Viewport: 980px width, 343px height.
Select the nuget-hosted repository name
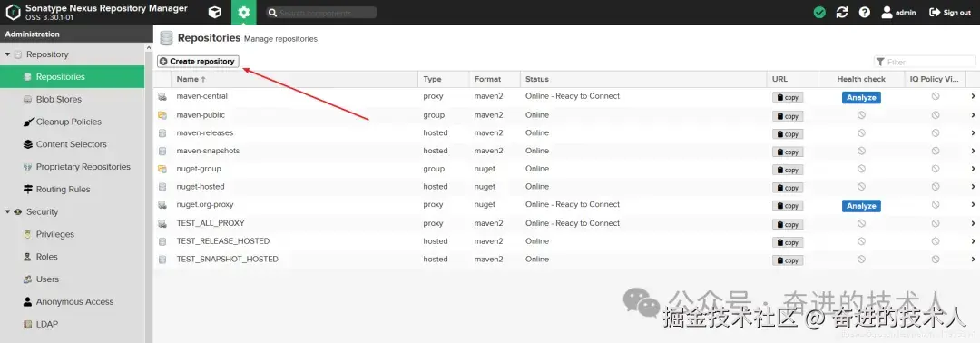201,187
